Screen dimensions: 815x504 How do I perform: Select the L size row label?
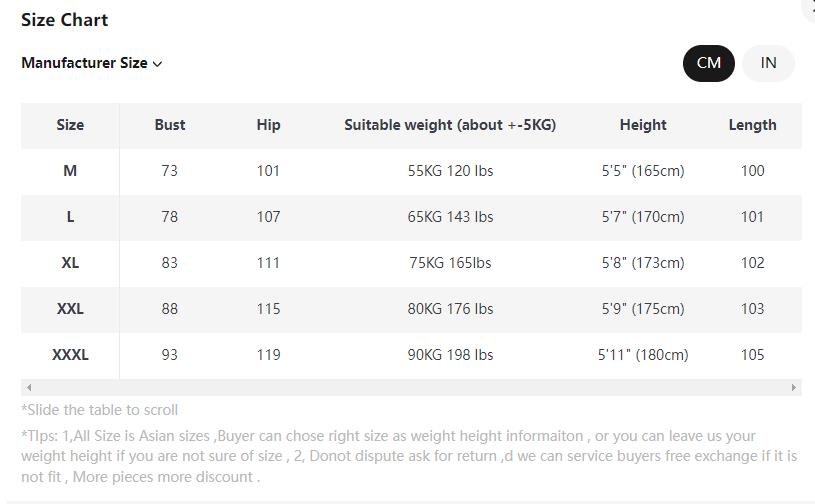click(70, 217)
